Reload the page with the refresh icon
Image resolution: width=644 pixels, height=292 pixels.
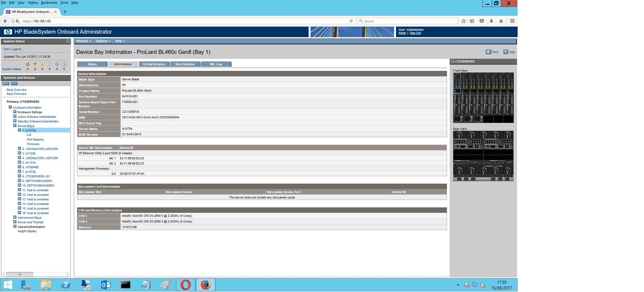tap(351, 21)
